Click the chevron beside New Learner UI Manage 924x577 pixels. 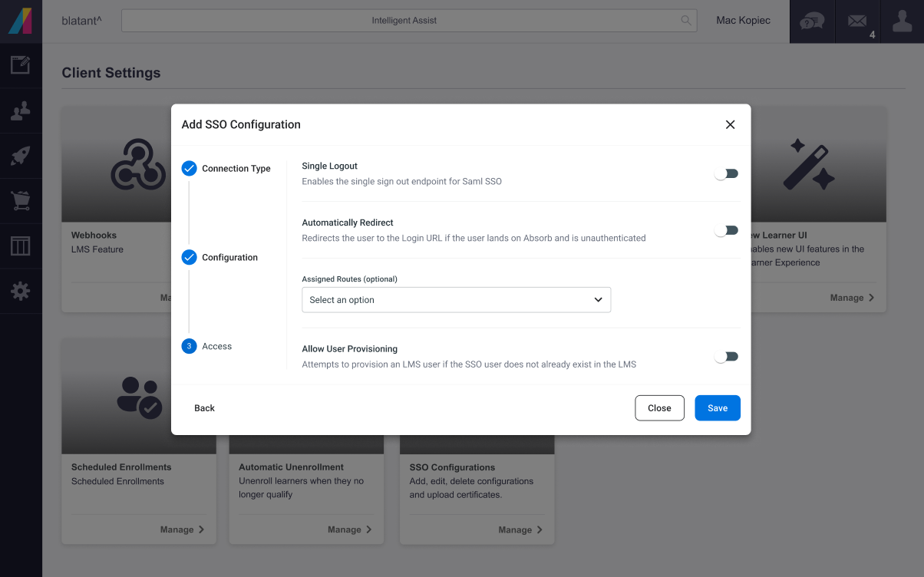871,298
